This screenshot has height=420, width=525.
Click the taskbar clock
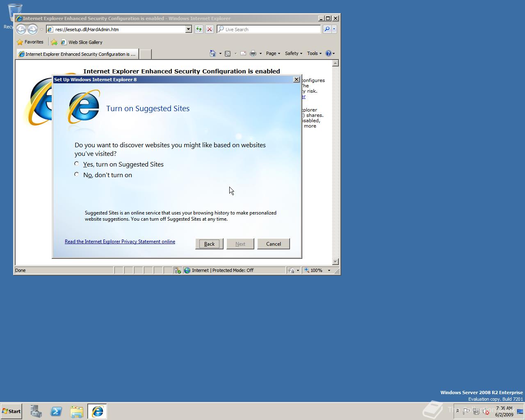504,411
